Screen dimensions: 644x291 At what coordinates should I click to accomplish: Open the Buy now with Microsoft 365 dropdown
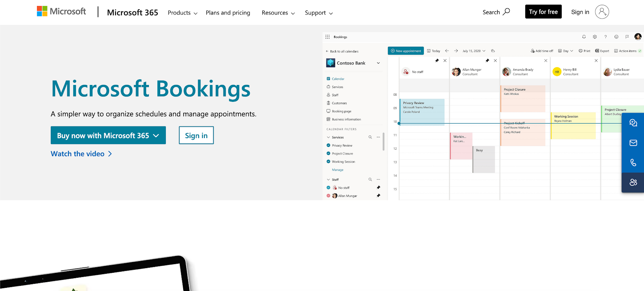[108, 135]
